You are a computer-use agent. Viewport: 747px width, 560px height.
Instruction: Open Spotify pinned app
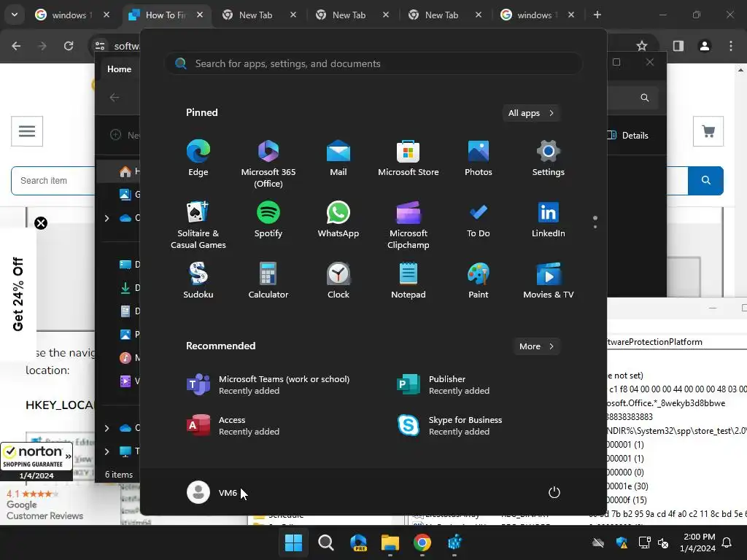click(x=268, y=219)
